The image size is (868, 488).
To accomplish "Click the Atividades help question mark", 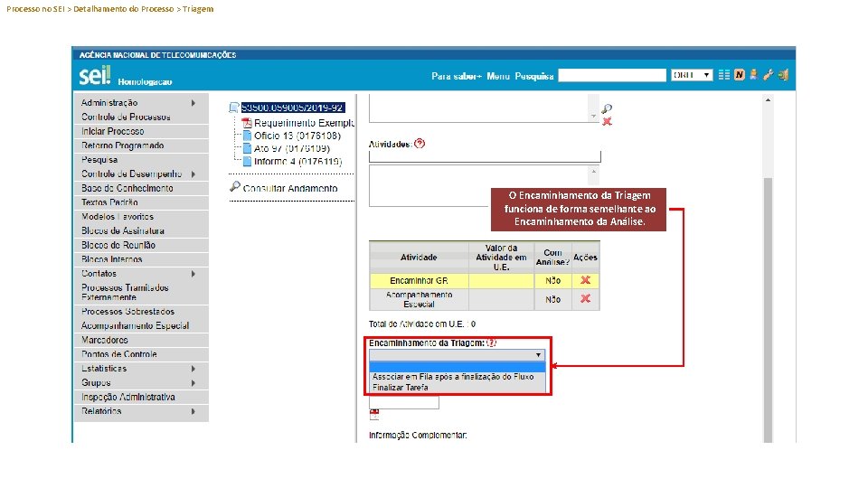I will point(420,144).
